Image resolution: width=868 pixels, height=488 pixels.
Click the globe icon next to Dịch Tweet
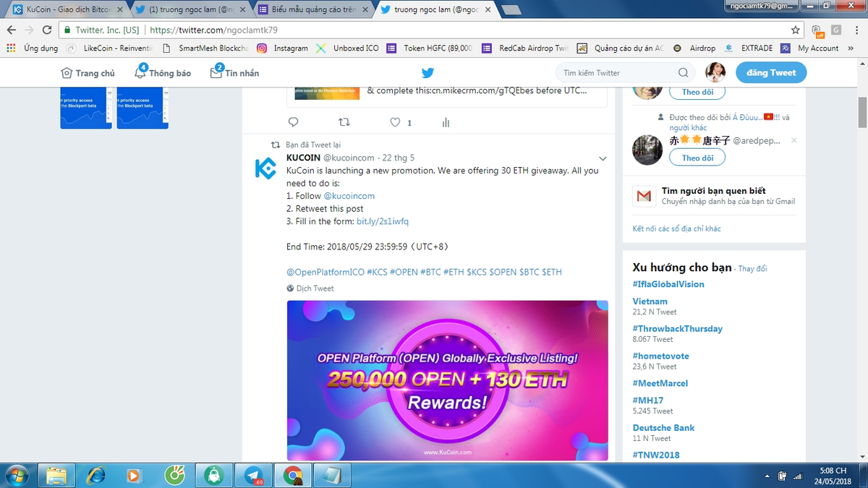coord(290,288)
